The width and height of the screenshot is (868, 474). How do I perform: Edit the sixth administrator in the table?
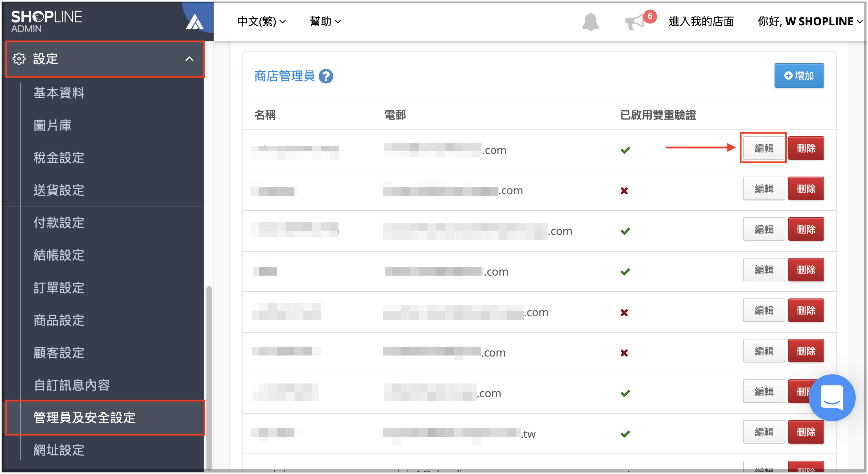[x=764, y=351]
